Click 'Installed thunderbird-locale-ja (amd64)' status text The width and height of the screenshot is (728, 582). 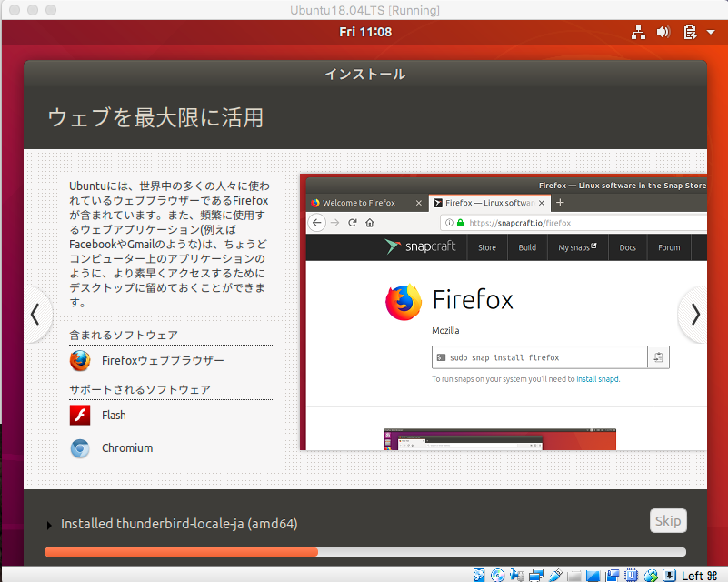coord(179,524)
